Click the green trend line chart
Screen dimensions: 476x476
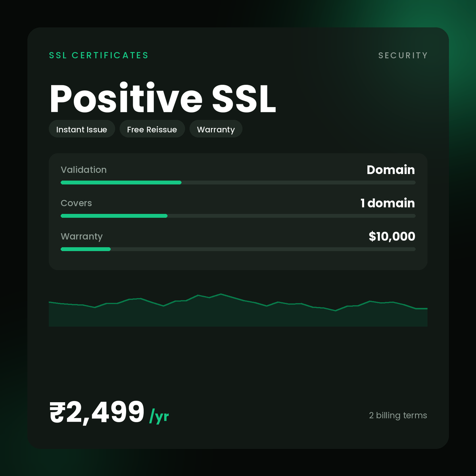coord(238,310)
